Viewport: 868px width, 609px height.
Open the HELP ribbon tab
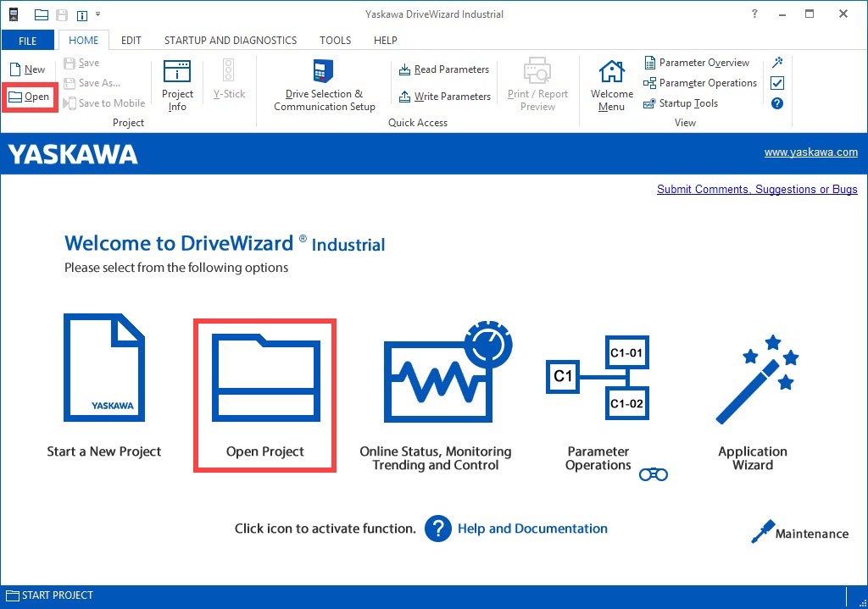(x=386, y=41)
